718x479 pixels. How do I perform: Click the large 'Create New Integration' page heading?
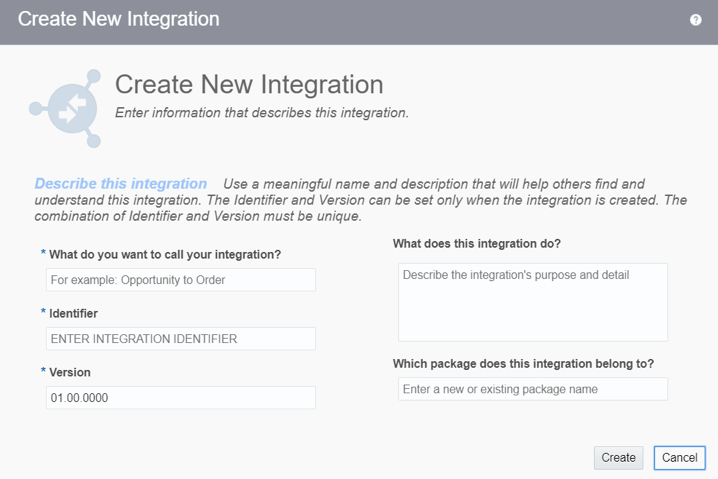click(x=249, y=85)
